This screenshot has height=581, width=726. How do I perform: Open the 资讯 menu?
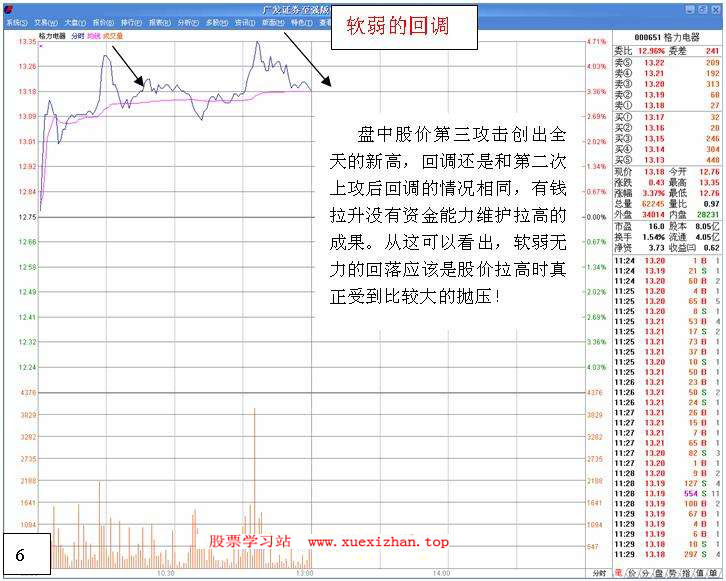[x=244, y=21]
